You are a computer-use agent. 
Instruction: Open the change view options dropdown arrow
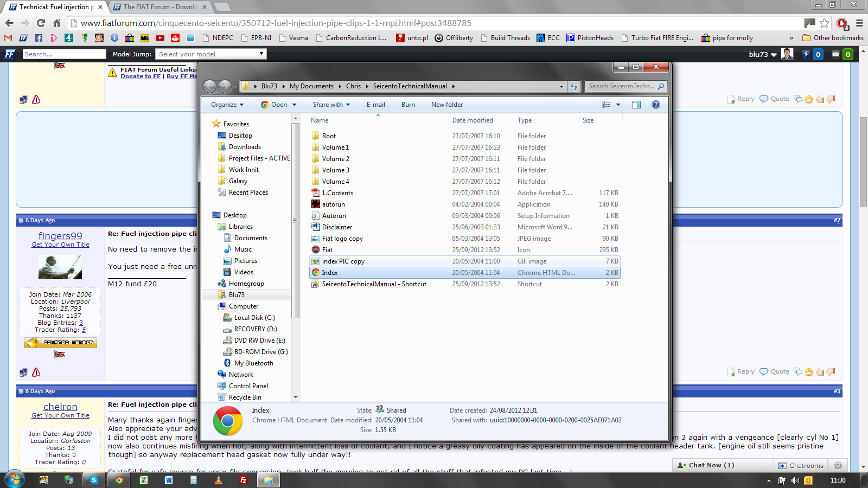tap(618, 105)
